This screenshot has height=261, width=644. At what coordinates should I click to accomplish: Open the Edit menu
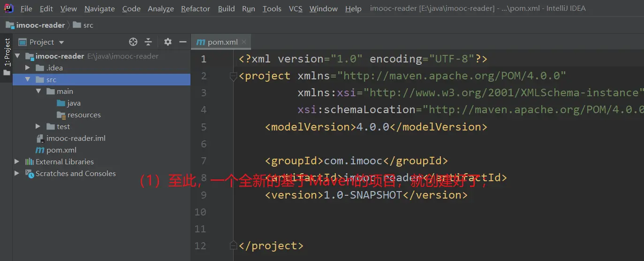click(46, 8)
